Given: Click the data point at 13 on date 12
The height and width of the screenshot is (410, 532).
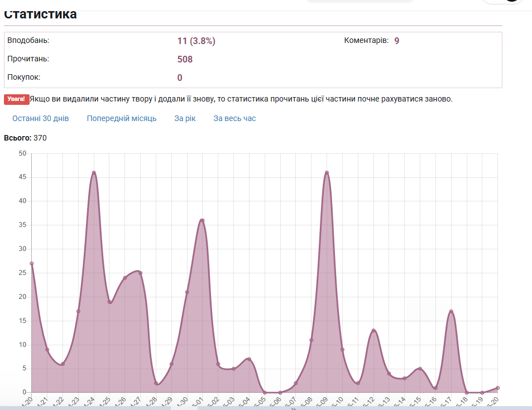Looking at the screenshot, I should pos(373,330).
